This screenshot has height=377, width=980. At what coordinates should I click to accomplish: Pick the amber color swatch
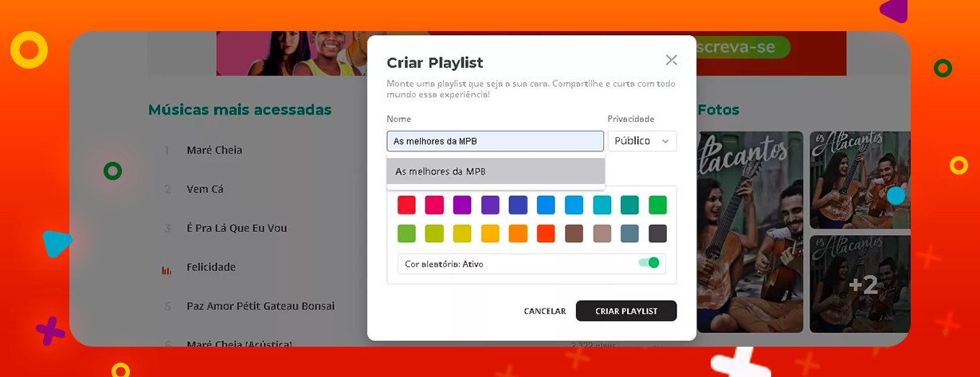tap(490, 234)
